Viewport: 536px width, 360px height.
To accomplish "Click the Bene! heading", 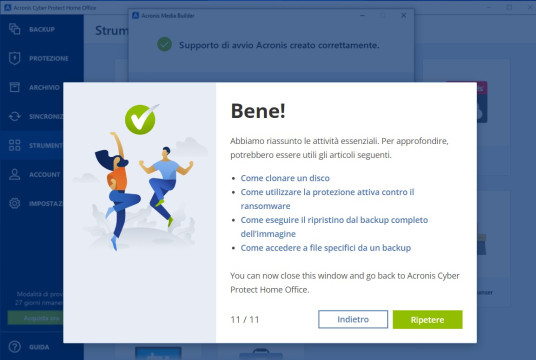I will pyautogui.click(x=258, y=111).
